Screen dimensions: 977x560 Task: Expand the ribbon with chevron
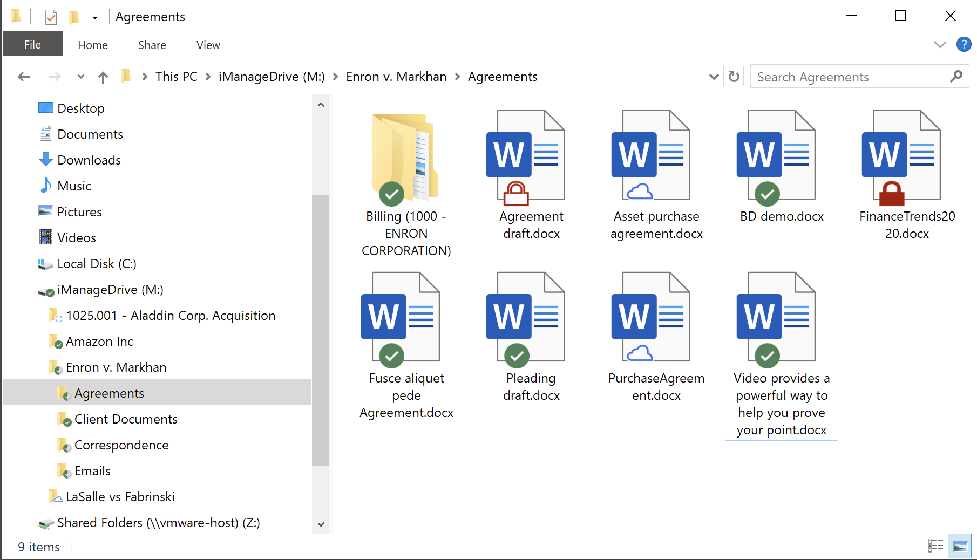[x=940, y=45]
